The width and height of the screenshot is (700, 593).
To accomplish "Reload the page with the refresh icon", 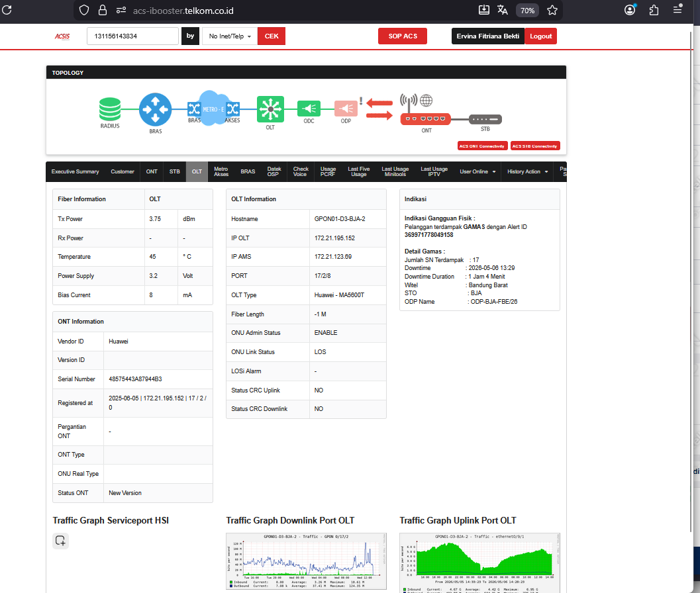I will [x=7, y=10].
